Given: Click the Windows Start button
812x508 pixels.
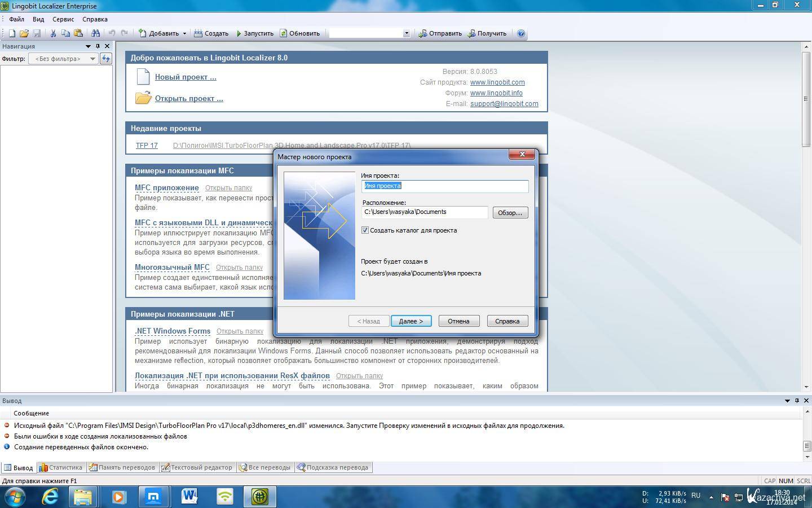Looking at the screenshot, I should (15, 497).
